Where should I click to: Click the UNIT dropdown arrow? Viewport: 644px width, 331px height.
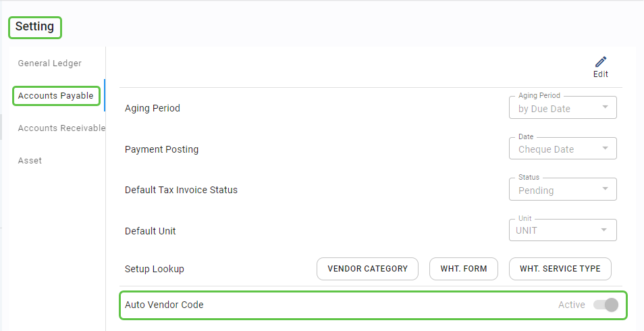click(x=605, y=230)
